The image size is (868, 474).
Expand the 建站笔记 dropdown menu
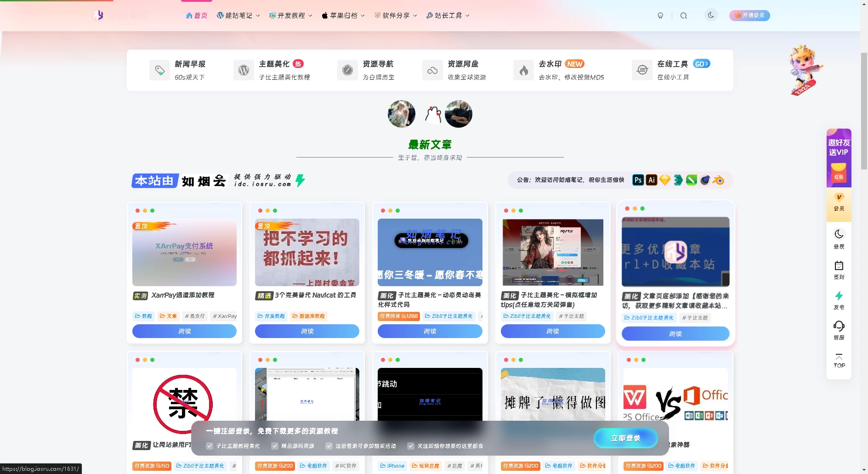(x=238, y=16)
